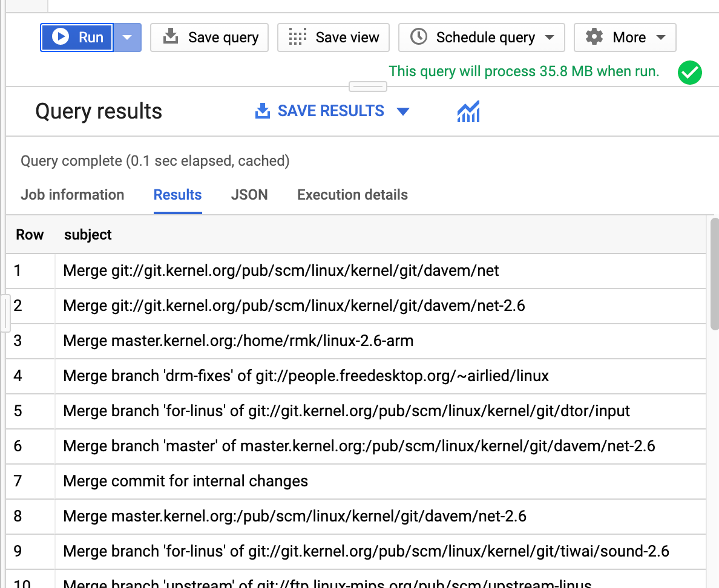Open the More settings gear icon
Screen dimensions: 719x588
point(594,37)
